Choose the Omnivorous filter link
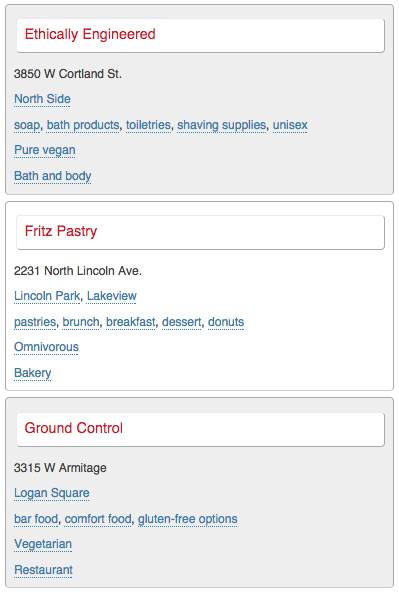Viewport: 399px width, 592px height. [46, 347]
